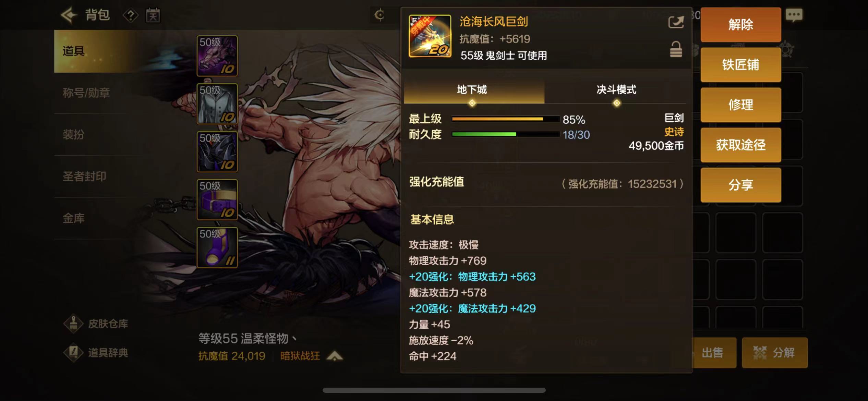Switch to 决斗模式 tab
Image resolution: width=868 pixels, height=401 pixels.
pos(616,90)
